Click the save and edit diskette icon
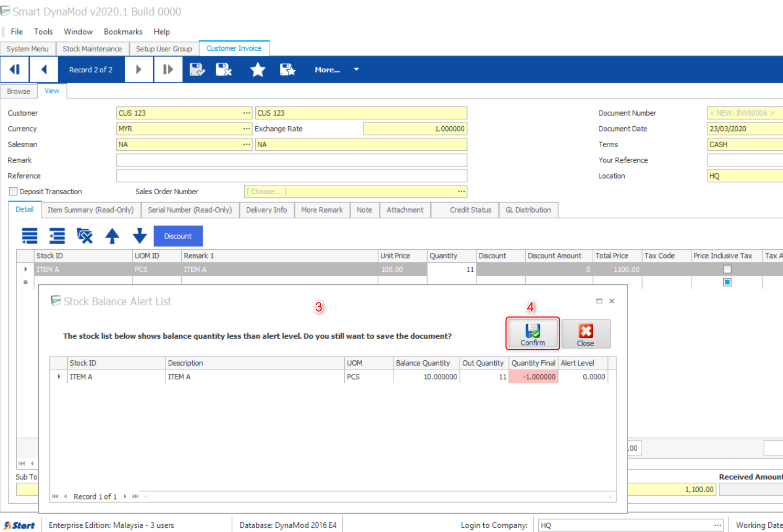 tap(197, 70)
